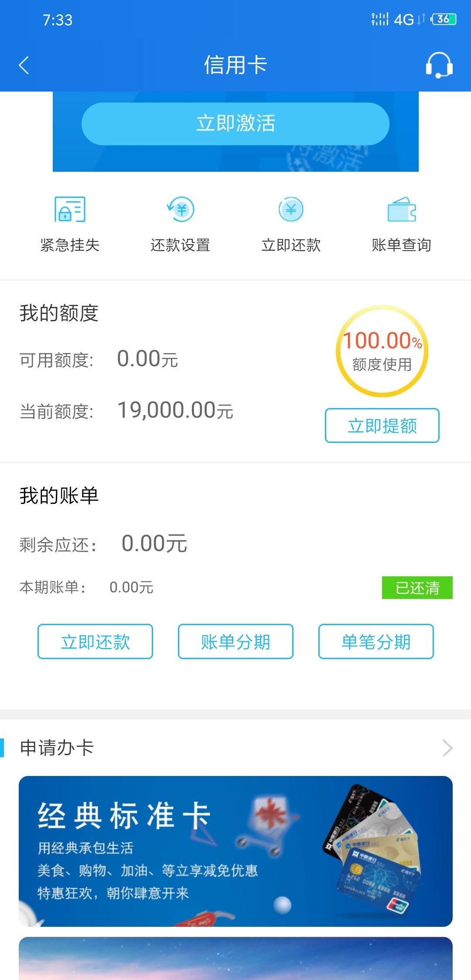
Task: Click the 立即激活 button
Action: click(235, 124)
